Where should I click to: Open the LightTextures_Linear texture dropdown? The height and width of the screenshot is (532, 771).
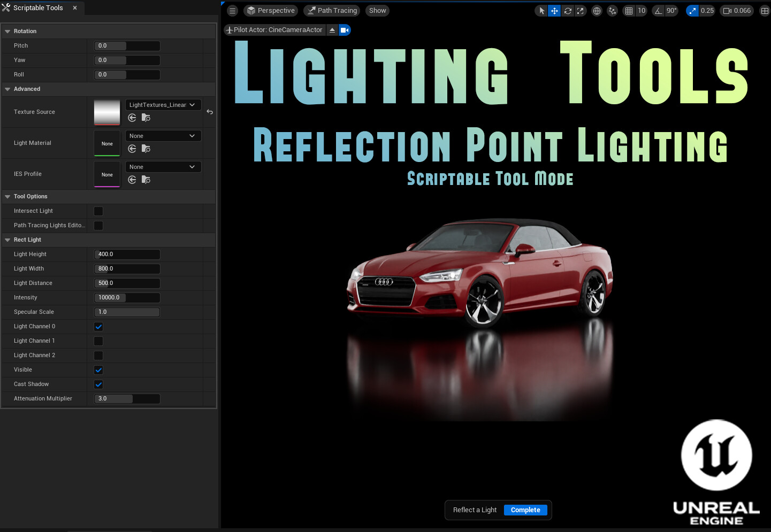163,105
